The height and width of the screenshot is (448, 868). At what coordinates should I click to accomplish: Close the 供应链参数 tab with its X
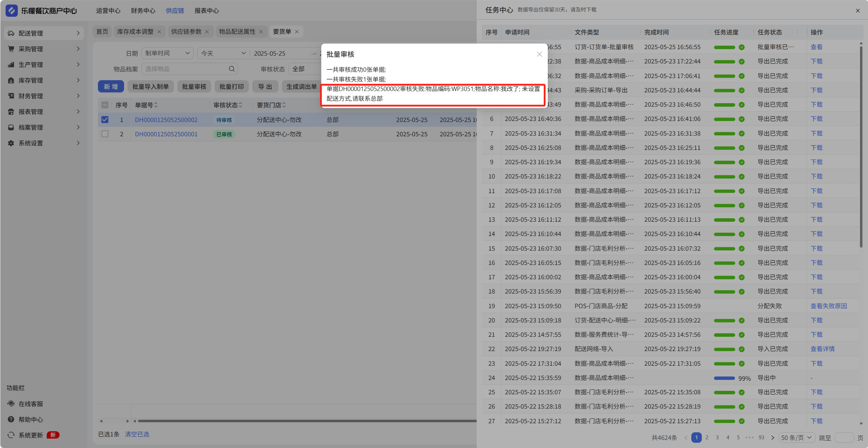(207, 31)
